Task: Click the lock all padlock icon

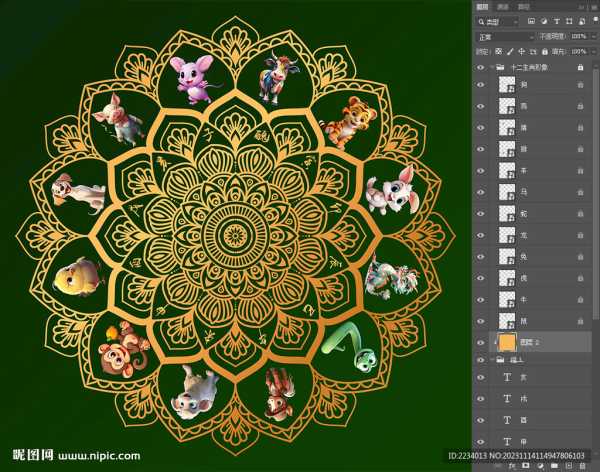Action: pyautogui.click(x=545, y=51)
